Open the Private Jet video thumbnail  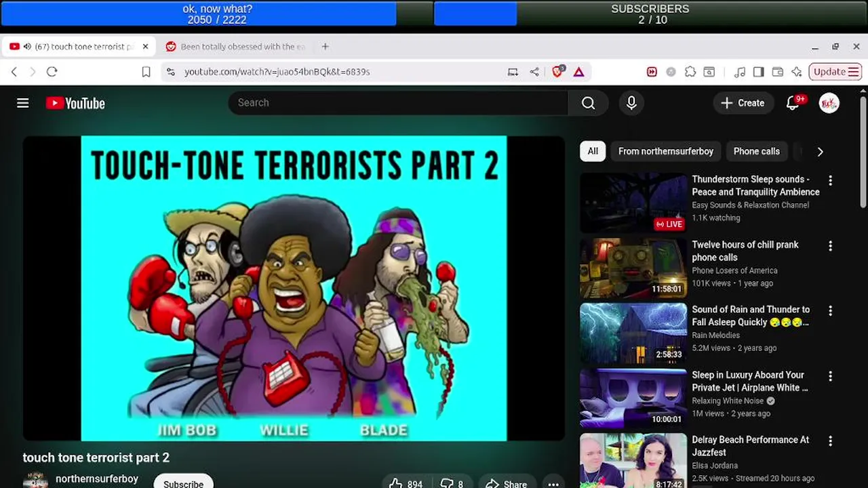pyautogui.click(x=633, y=398)
